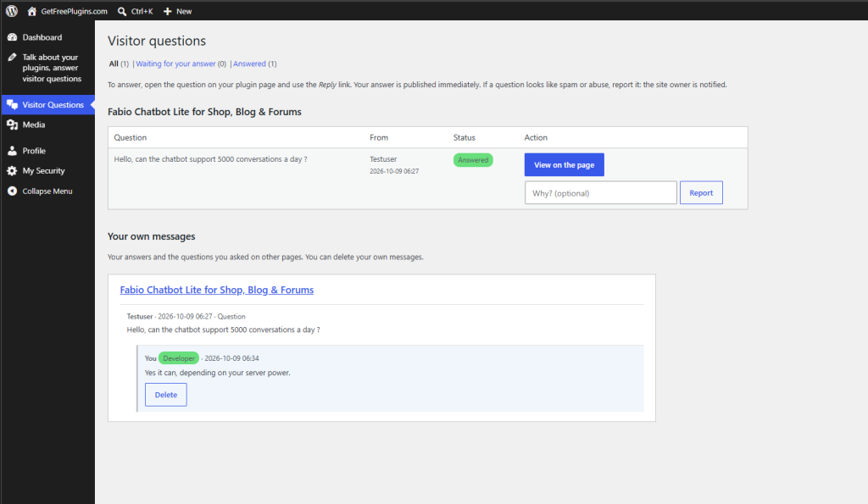The width and height of the screenshot is (868, 504).
Task: Click the home icon beside GetFreePlugins.com
Action: coord(31,11)
